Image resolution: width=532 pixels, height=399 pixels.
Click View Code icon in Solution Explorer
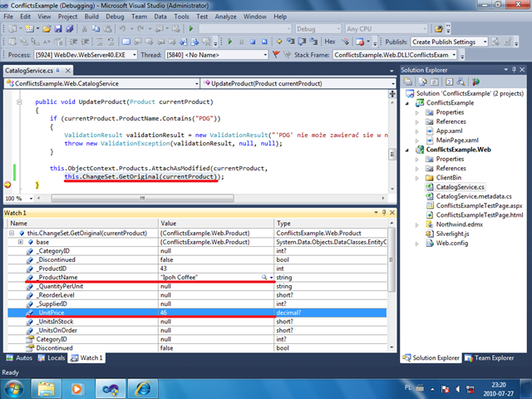pos(449,81)
